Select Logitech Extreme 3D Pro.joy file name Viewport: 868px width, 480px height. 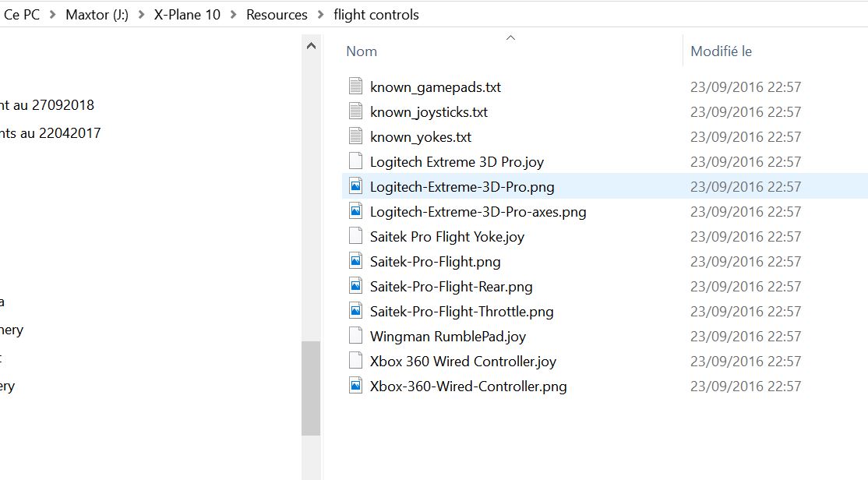tap(457, 161)
